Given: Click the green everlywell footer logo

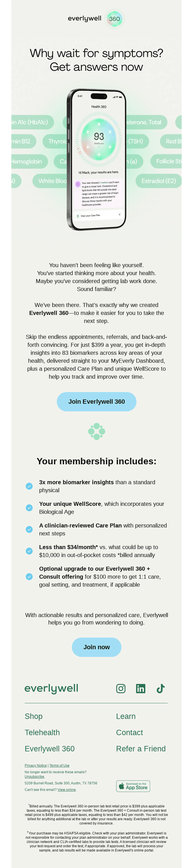Looking at the screenshot, I should click(51, 688).
